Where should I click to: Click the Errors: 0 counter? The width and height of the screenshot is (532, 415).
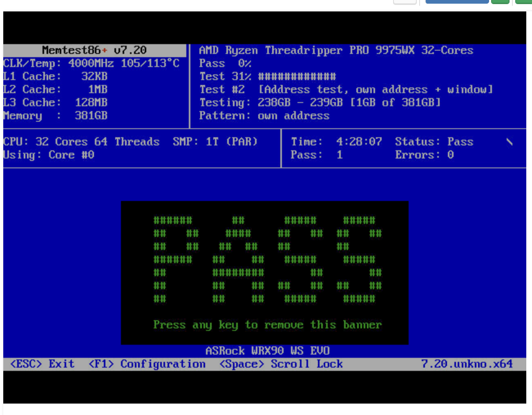tap(424, 155)
